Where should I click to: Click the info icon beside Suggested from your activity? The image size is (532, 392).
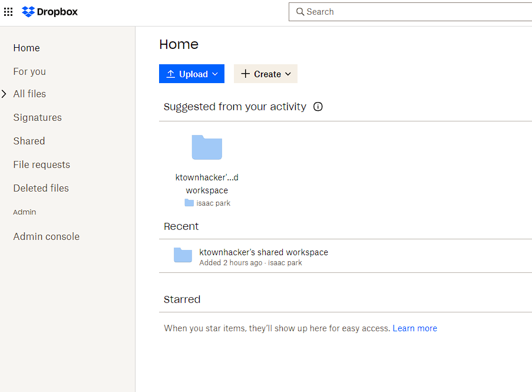click(318, 107)
